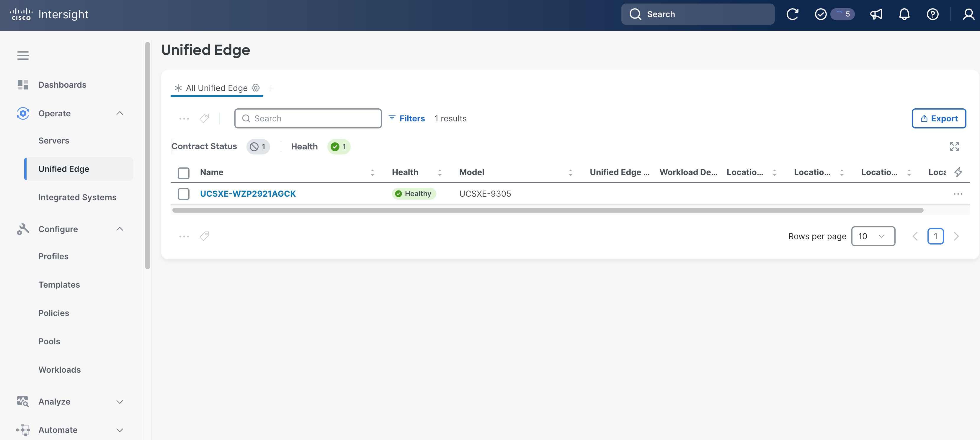Viewport: 980px width, 440px height.
Task: Click the Healthy status pill in row
Action: 414,194
